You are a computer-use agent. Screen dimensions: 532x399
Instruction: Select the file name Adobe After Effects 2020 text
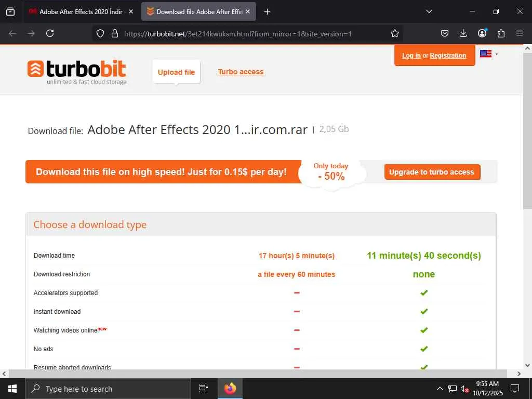tap(197, 129)
